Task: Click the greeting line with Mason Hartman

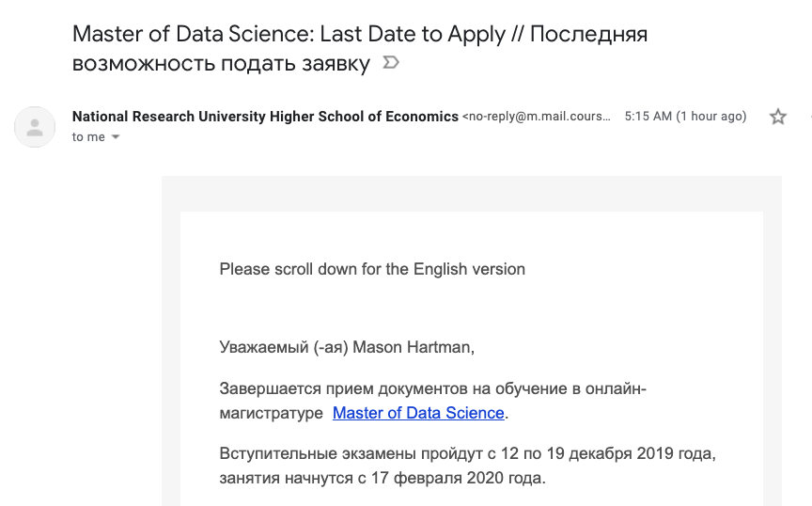Action: point(347,348)
